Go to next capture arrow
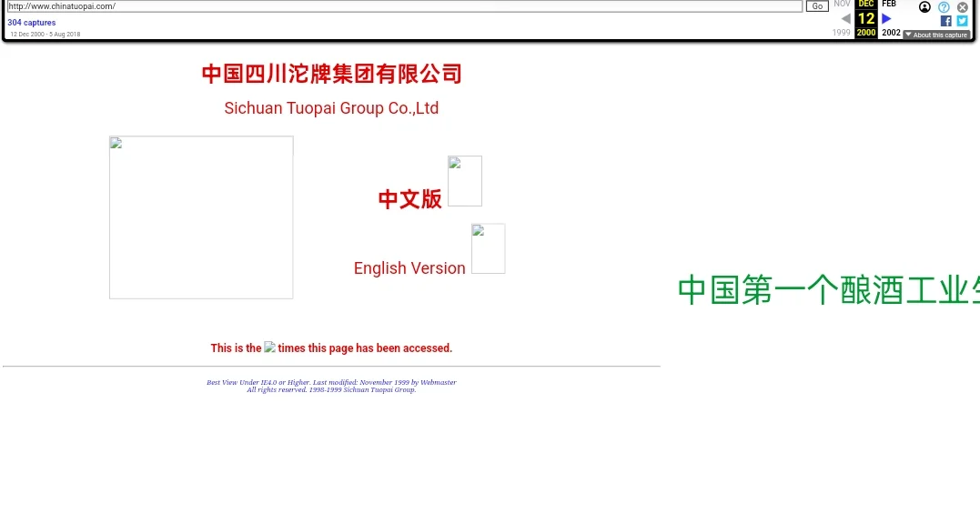The image size is (980, 514). (886, 19)
